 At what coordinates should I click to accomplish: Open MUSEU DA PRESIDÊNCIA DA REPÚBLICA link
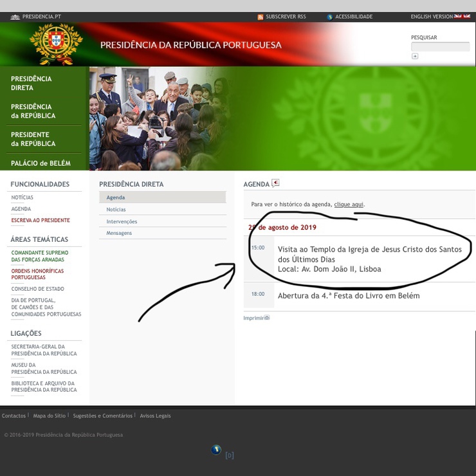point(44,368)
